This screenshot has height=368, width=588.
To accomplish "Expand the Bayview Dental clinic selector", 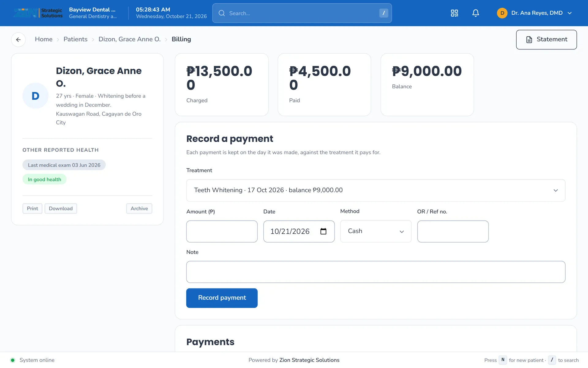I will pos(93,13).
